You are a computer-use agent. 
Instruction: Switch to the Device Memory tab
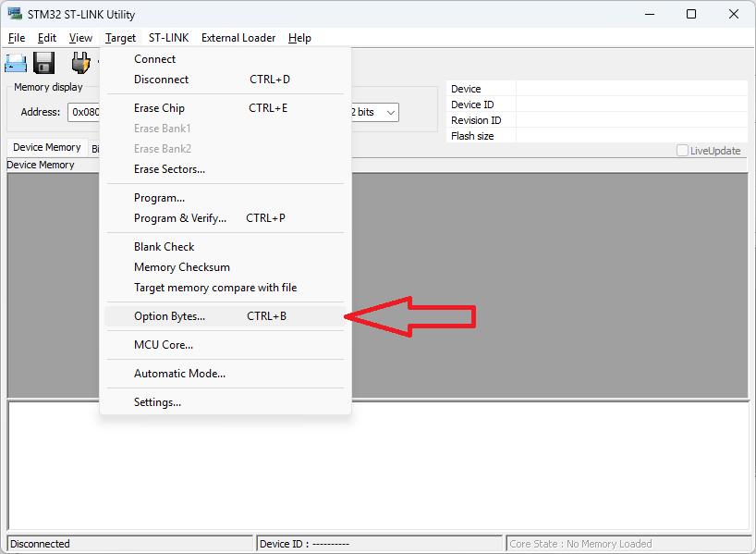pyautogui.click(x=47, y=147)
